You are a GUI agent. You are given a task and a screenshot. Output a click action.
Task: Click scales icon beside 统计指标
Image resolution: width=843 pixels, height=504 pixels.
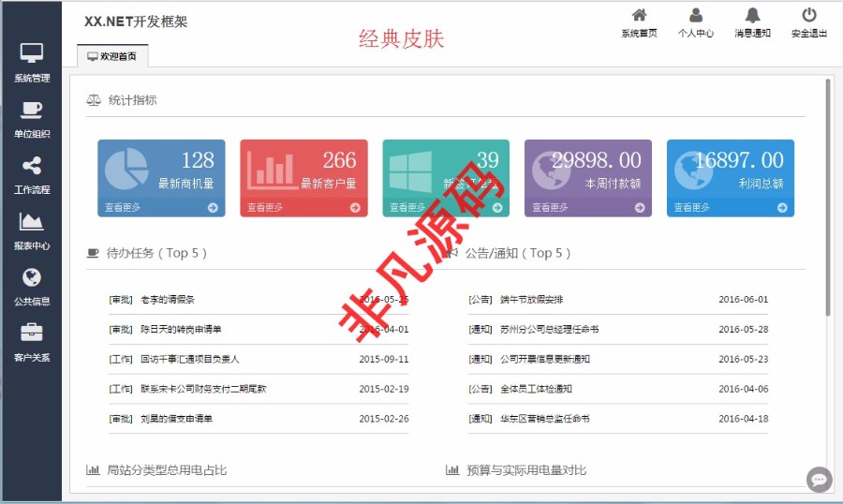(x=94, y=100)
